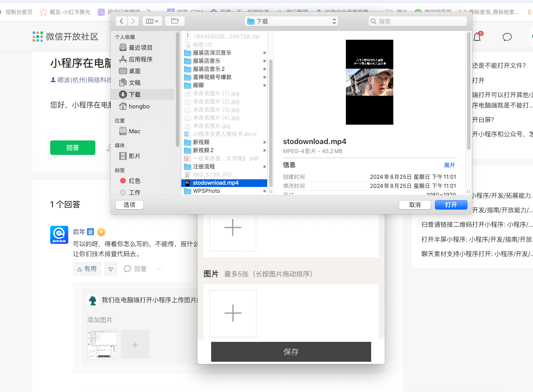Open the 概览-小红书聚光 bookmark
Screen dimensions: 533x392
65,12
